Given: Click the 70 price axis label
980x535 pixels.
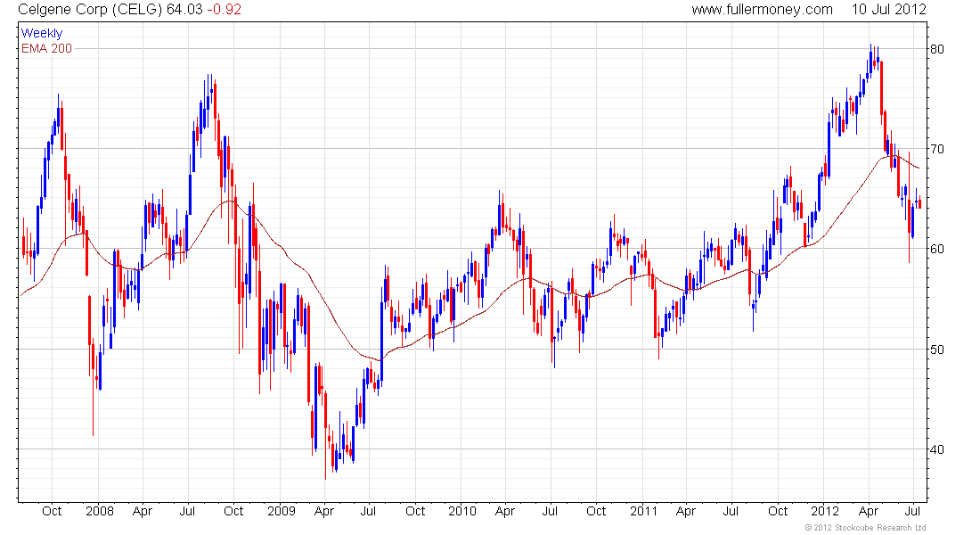Looking at the screenshot, I should [937, 149].
